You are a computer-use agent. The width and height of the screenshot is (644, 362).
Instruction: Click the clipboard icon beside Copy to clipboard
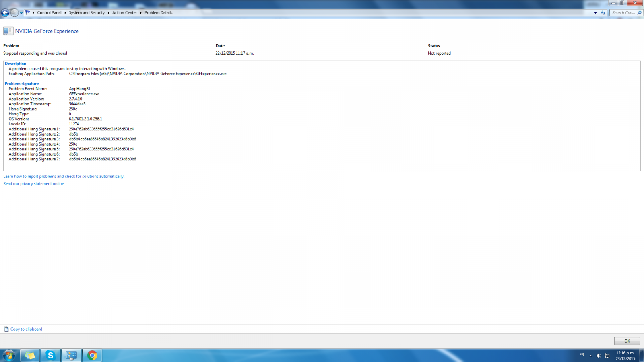point(6,329)
